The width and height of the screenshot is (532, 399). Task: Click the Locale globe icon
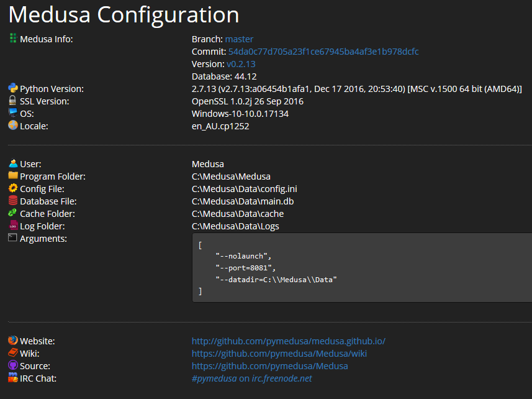[12, 126]
